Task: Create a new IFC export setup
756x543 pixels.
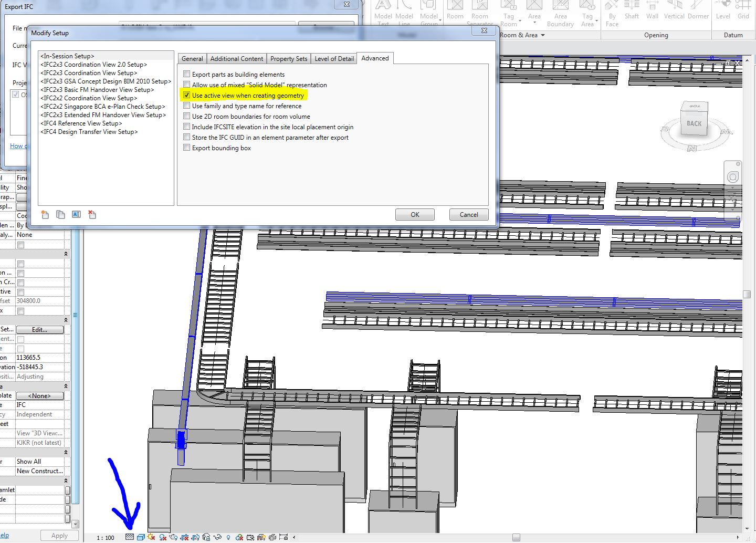Action: point(45,214)
